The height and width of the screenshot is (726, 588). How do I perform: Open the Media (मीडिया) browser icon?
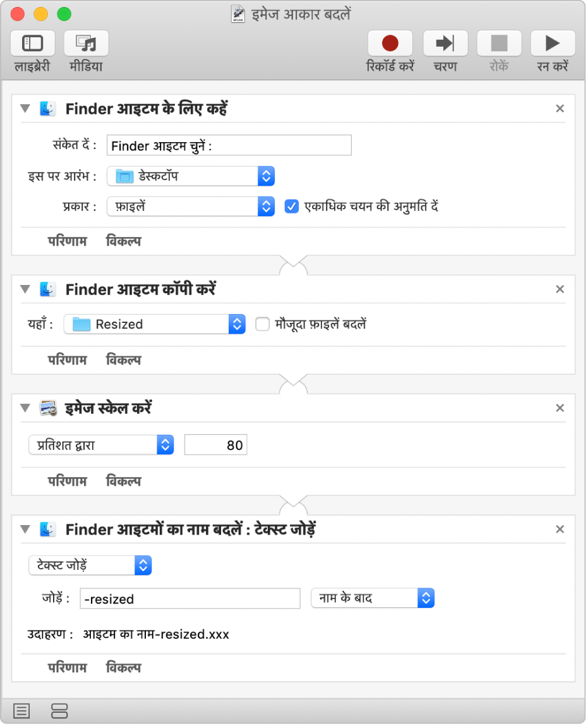pos(86,44)
